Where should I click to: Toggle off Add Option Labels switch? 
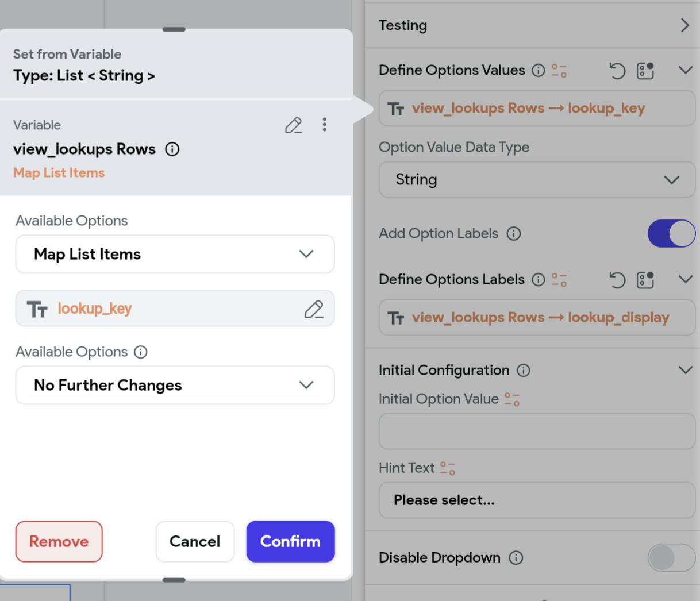point(671,234)
